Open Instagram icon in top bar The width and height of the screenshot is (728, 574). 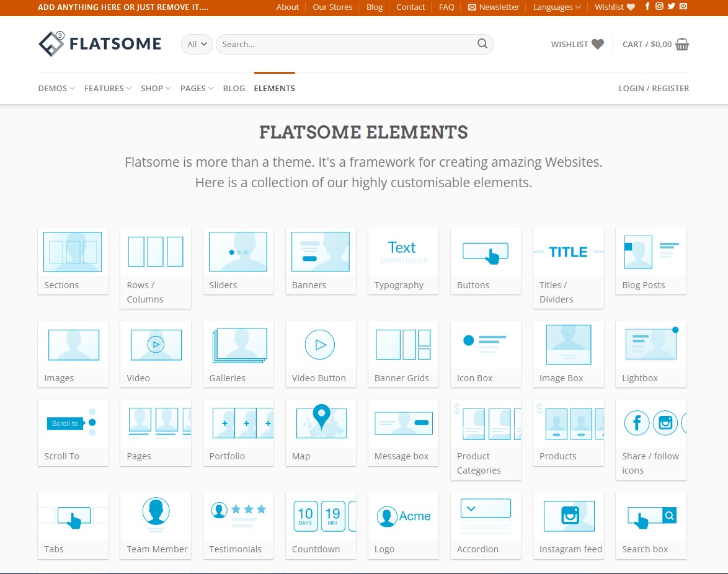(659, 6)
